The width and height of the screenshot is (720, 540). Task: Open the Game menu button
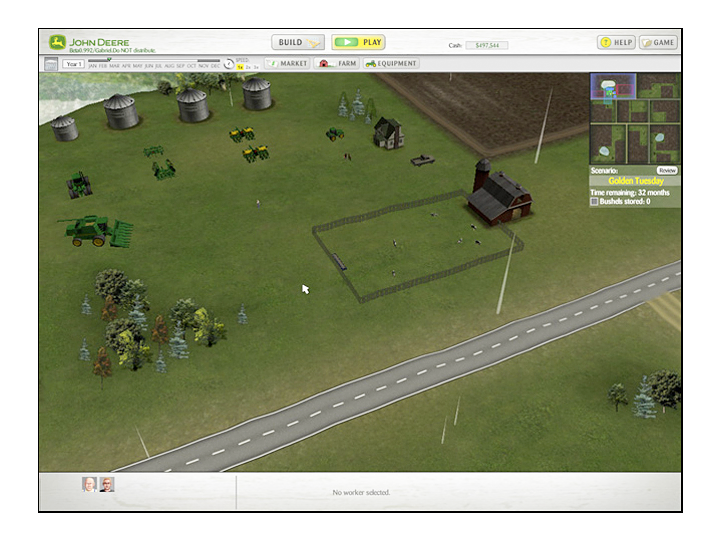pyautogui.click(x=658, y=42)
